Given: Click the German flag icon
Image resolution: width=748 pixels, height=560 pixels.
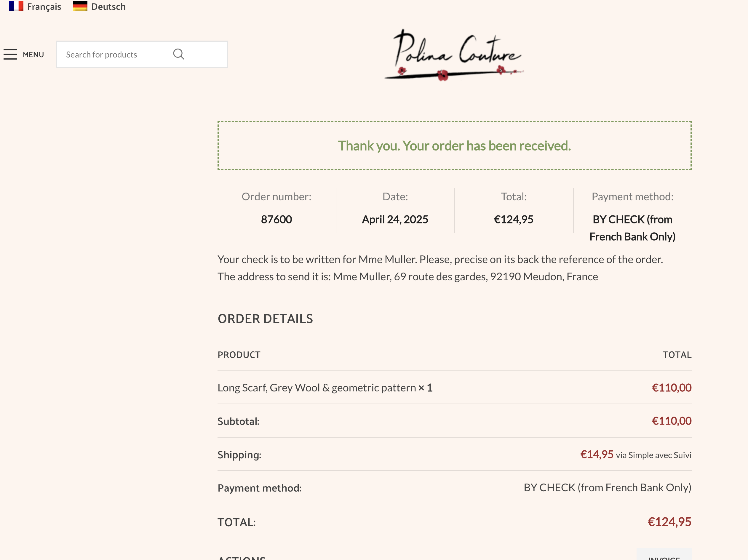Looking at the screenshot, I should point(80,6).
